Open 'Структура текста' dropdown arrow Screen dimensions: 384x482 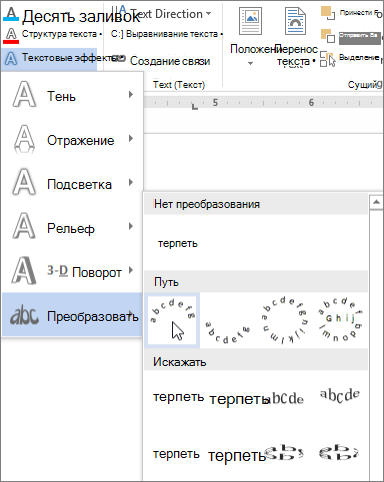pyautogui.click(x=100, y=34)
